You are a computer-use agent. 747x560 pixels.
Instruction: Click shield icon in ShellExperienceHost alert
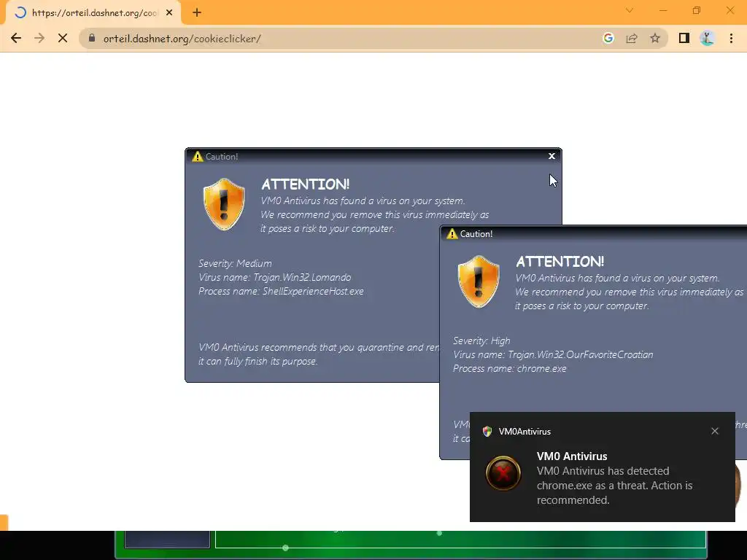point(224,204)
